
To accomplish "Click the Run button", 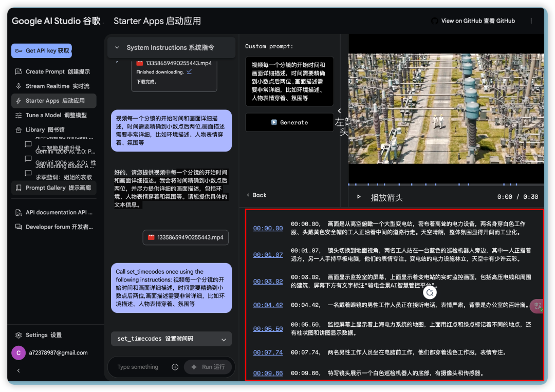I will [208, 367].
